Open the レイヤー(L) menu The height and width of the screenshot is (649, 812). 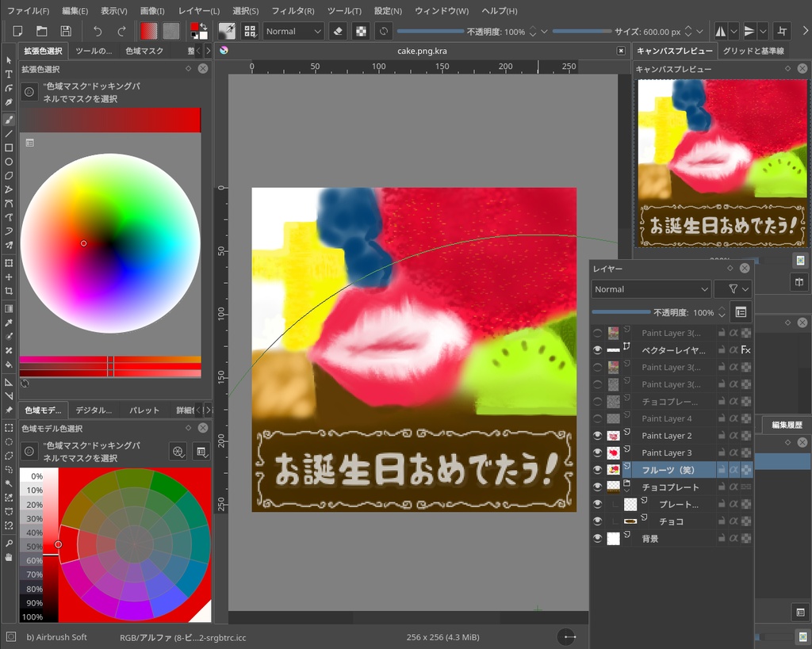click(199, 10)
